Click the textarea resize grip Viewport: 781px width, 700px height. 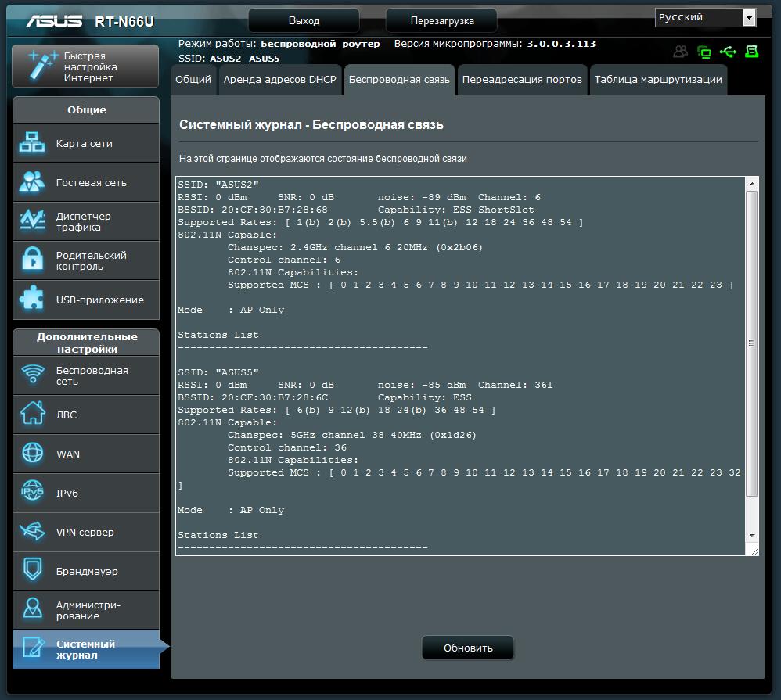[x=754, y=551]
